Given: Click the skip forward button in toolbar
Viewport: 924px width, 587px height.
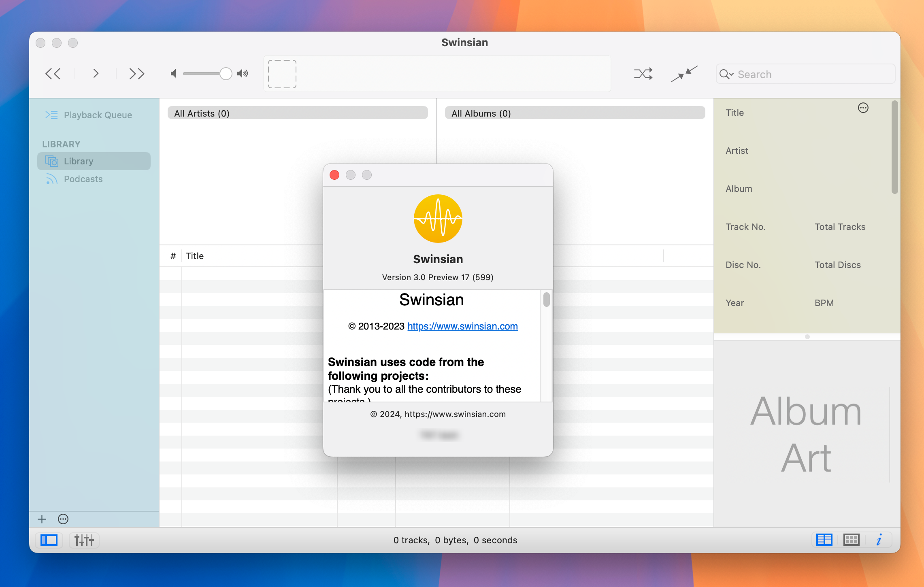Looking at the screenshot, I should click(x=137, y=74).
